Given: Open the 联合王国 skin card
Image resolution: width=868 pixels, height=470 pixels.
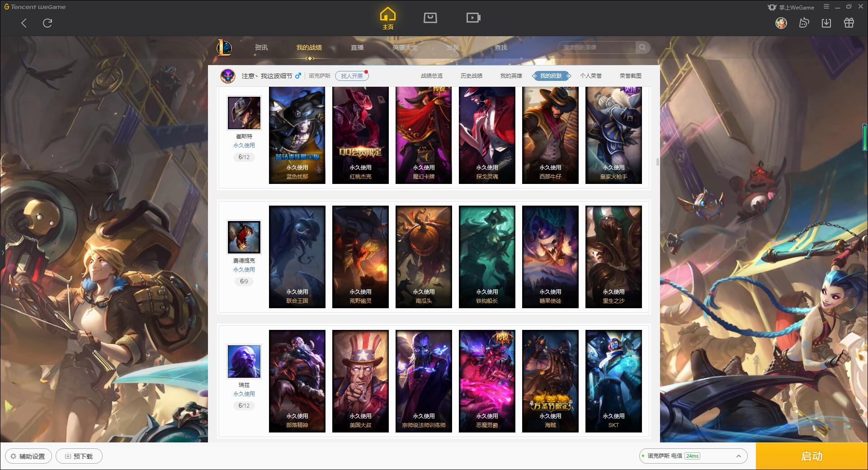Looking at the screenshot, I should point(297,257).
